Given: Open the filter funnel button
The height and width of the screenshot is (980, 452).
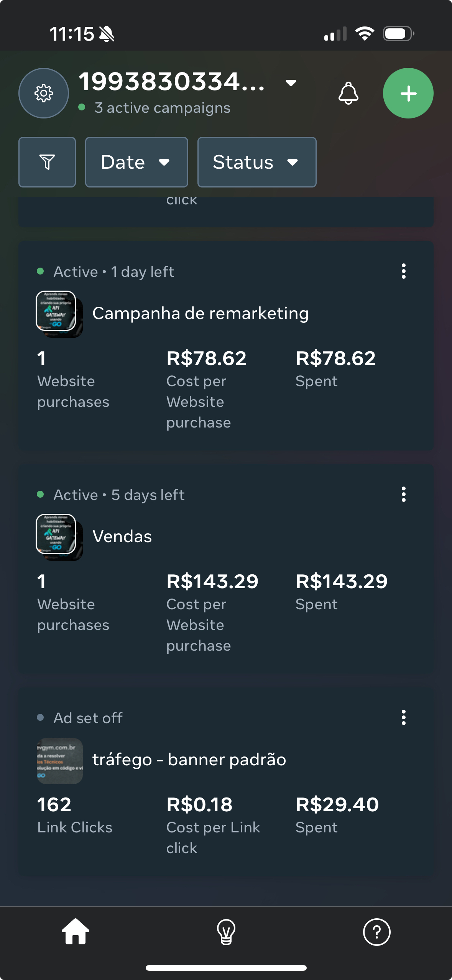Looking at the screenshot, I should point(47,162).
